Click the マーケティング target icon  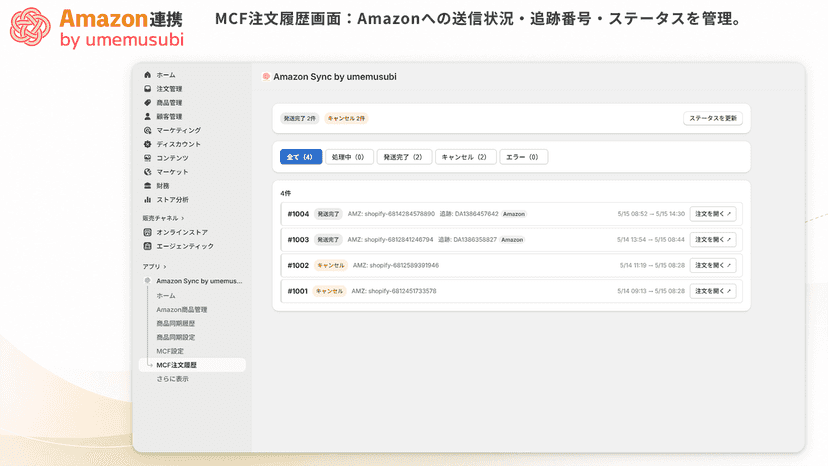point(147,130)
